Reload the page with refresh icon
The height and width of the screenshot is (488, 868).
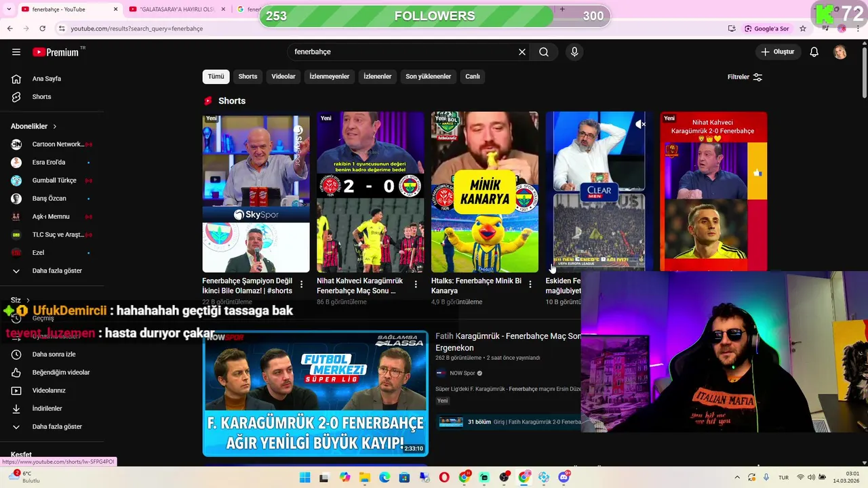click(x=42, y=28)
